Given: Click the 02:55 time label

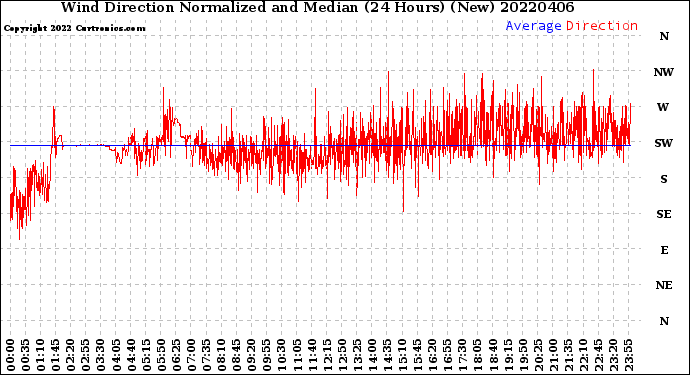Looking at the screenshot, I should [86, 355].
